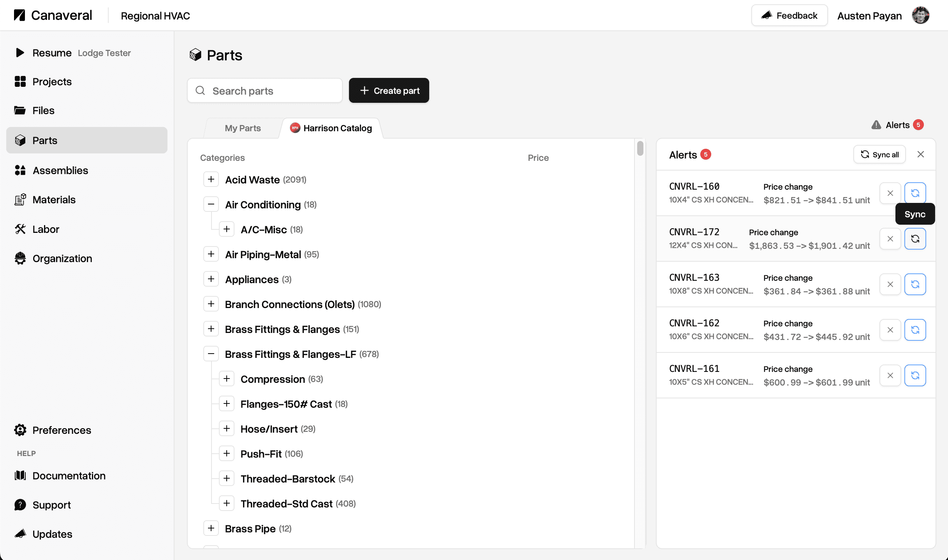Click the $431.72 -> $445.92 price text
The height and width of the screenshot is (560, 948).
click(816, 337)
